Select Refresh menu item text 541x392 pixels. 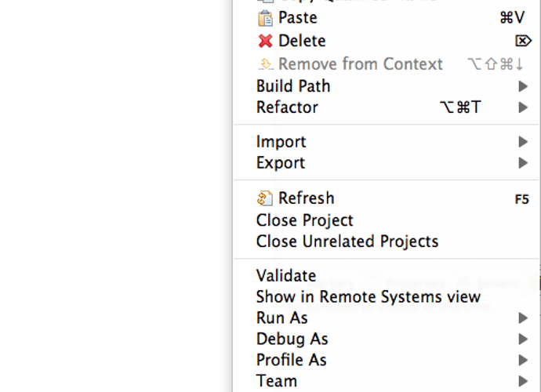click(307, 198)
